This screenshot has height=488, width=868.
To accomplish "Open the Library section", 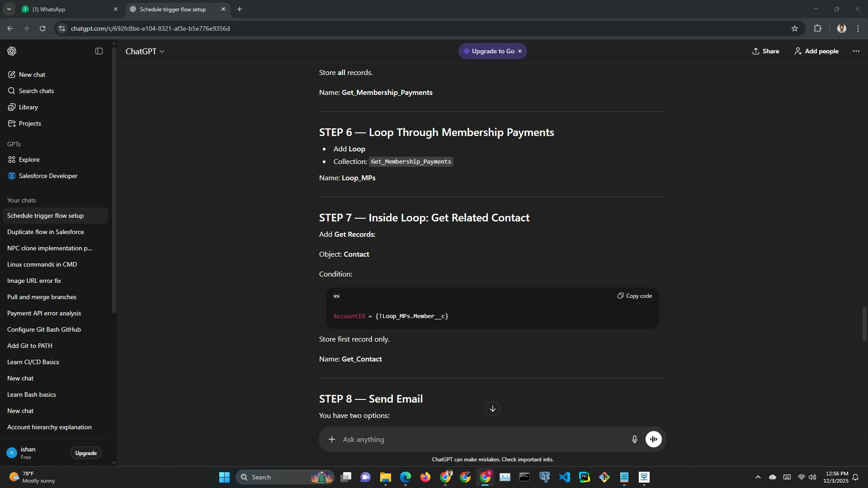I will tap(28, 107).
